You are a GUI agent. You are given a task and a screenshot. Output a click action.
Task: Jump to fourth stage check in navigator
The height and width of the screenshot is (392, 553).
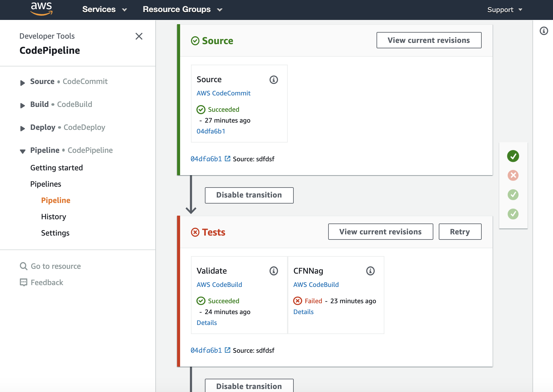tap(513, 214)
